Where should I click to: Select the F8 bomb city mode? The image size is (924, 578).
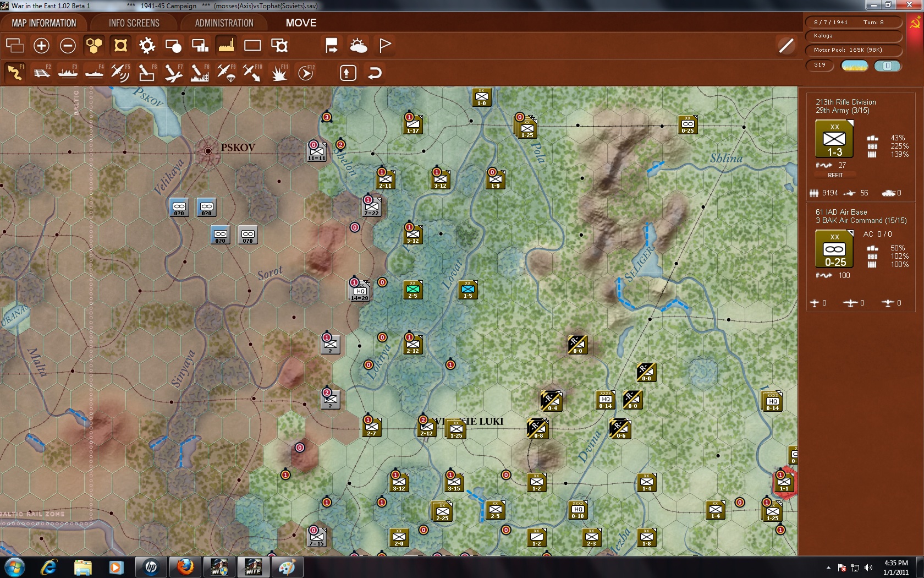click(200, 73)
